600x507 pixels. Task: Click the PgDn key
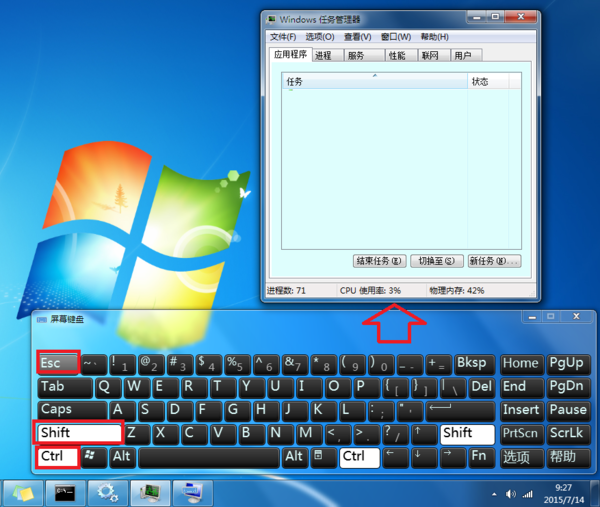click(568, 387)
